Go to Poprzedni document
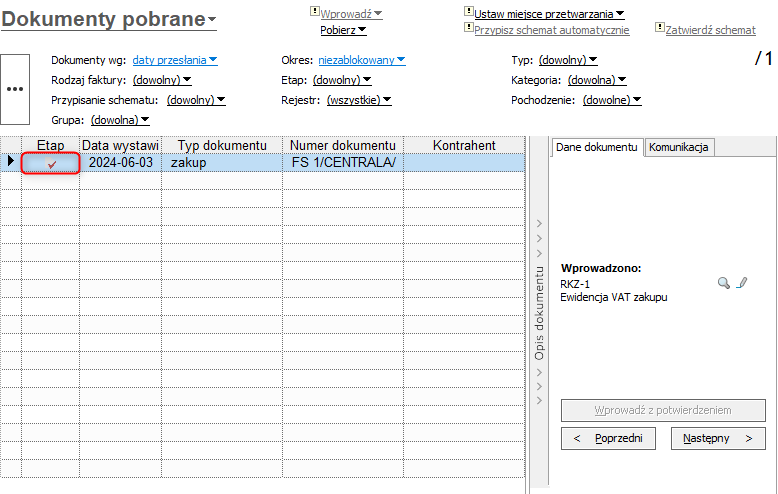The image size is (778, 494). point(608,438)
